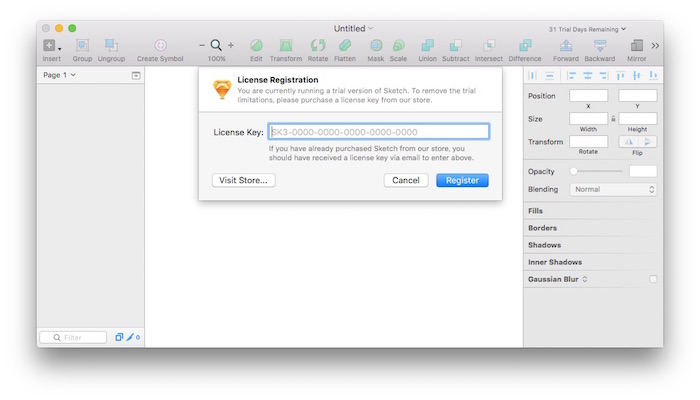Apply the Intersect boolean operation
Screen dimensions: 700x400
(489, 45)
